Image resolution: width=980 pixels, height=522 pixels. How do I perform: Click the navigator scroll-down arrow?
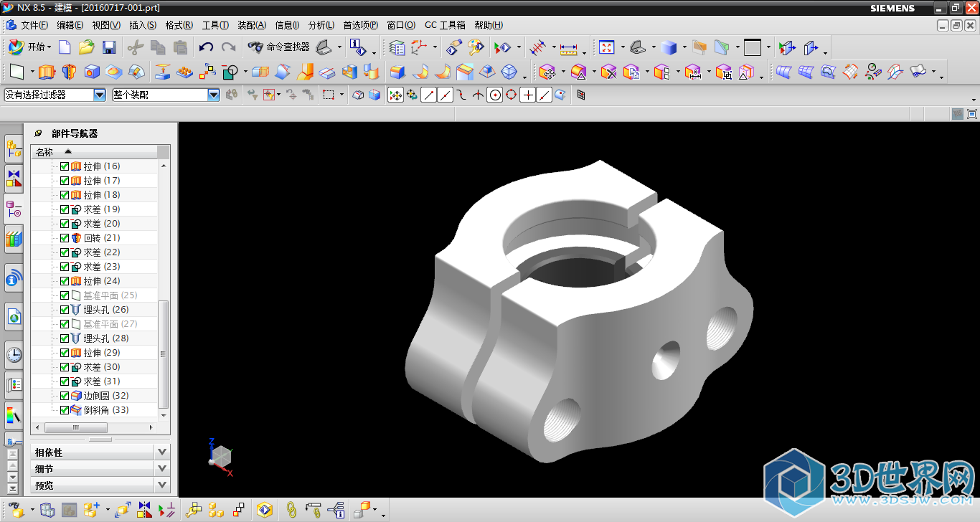tap(164, 415)
